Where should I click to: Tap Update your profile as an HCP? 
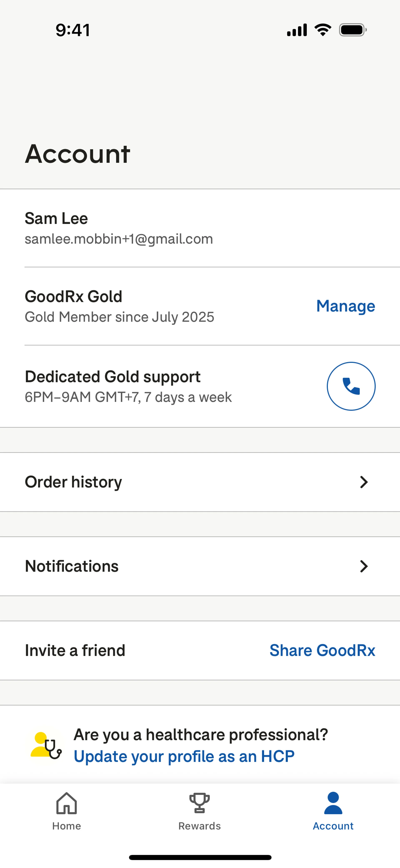click(184, 756)
